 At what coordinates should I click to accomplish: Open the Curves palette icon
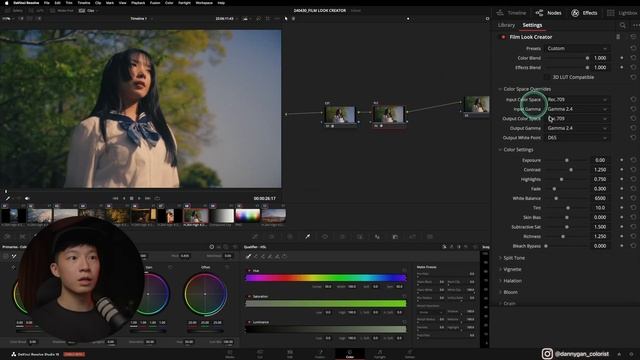tap(255, 237)
